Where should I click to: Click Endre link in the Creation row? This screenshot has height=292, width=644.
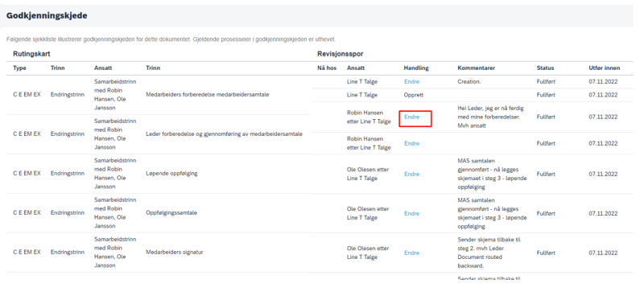coord(411,82)
